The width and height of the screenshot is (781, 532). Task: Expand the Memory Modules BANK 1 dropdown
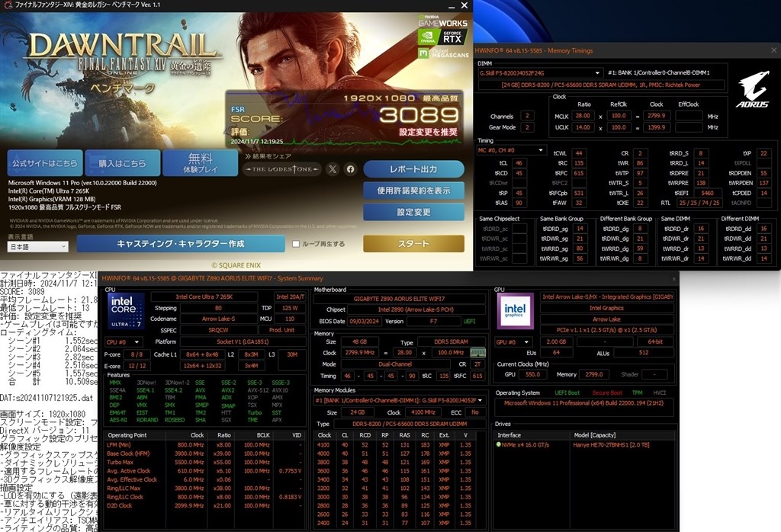click(400, 400)
